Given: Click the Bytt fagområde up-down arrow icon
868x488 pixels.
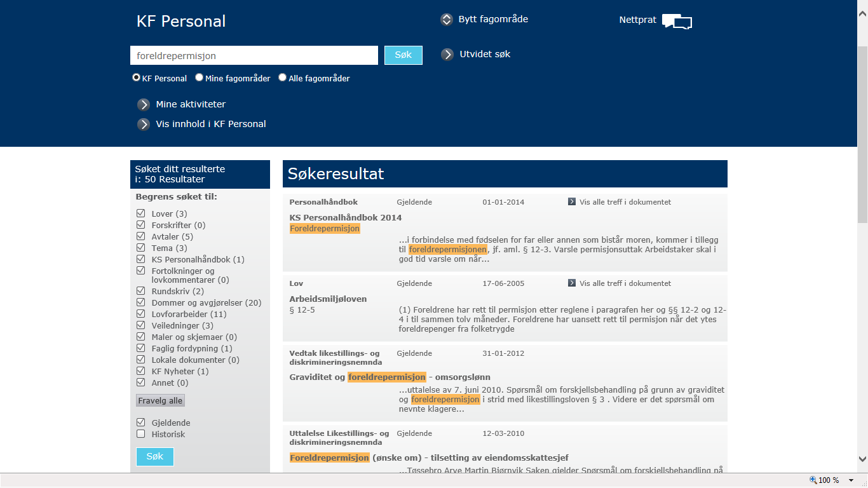Looking at the screenshot, I should [447, 20].
